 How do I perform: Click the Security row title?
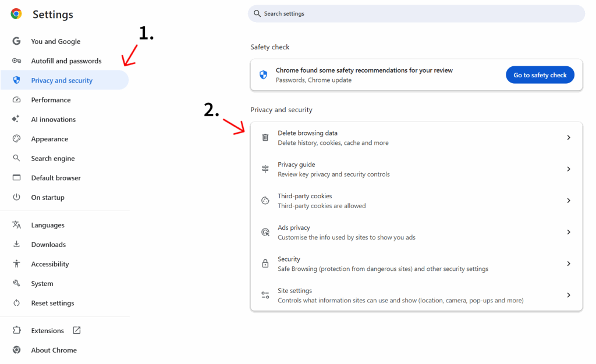(x=289, y=259)
